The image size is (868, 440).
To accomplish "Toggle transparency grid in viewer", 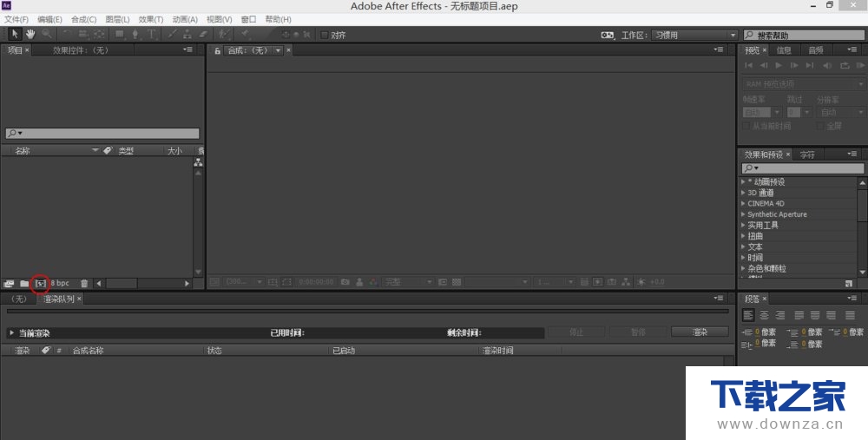I will 457,282.
